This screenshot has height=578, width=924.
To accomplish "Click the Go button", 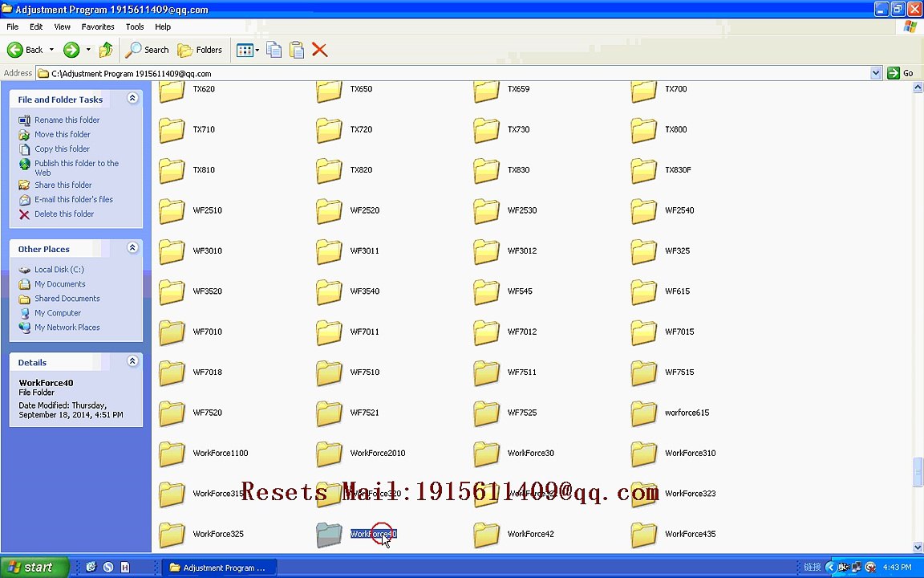I will point(901,73).
